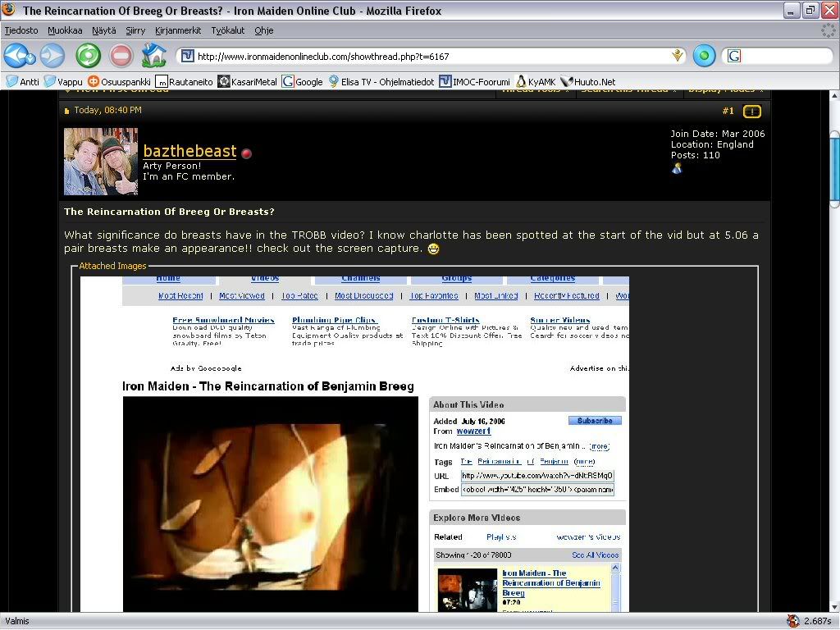Viewport: 840px width, 630px height.
Task: Click the post date icon beside Today
Action: [x=67, y=111]
